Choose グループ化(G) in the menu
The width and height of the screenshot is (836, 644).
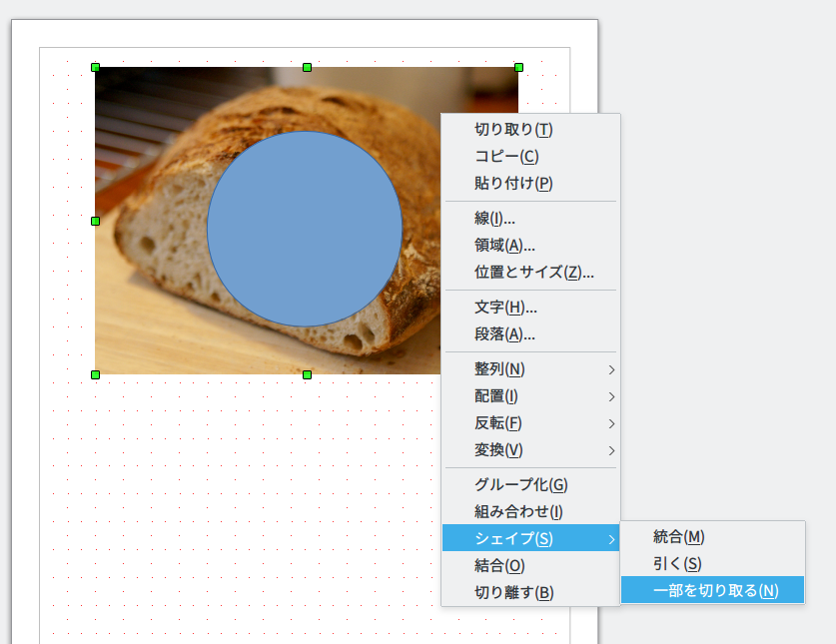(x=531, y=485)
